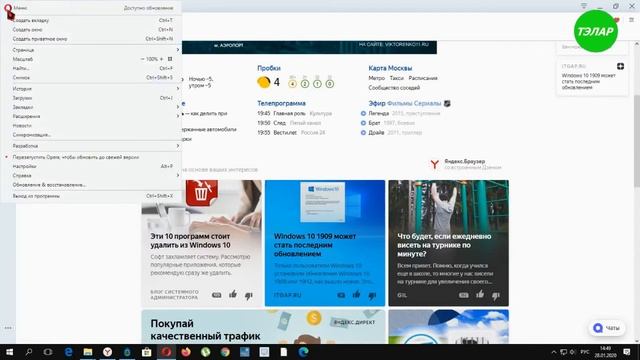The width and height of the screenshot is (640, 360).
Task: Decrease zoom with the minus button
Action: coord(142,59)
